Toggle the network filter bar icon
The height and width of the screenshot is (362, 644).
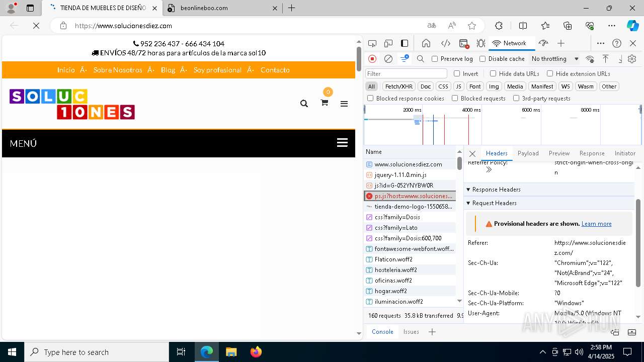[405, 59]
